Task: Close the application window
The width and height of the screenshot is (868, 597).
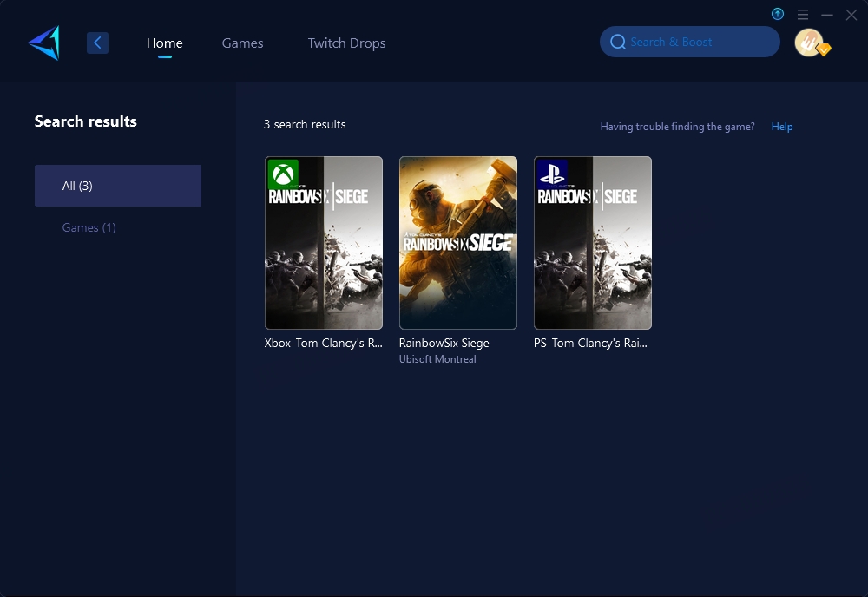Action: [852, 15]
